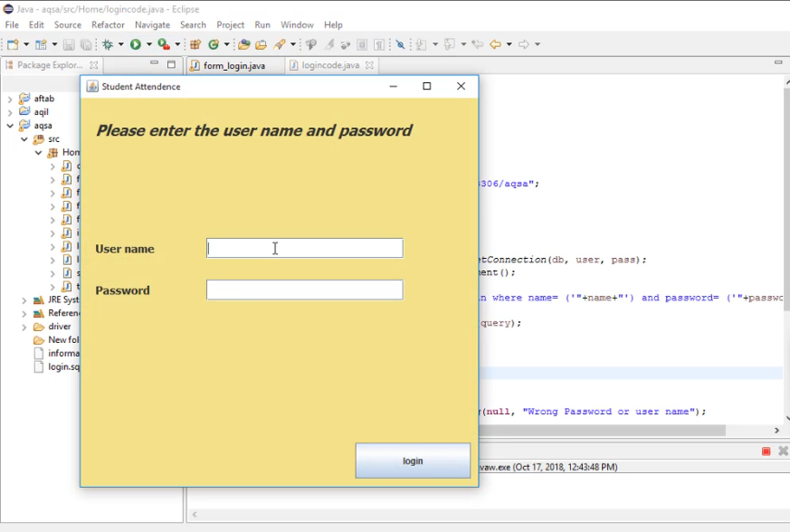This screenshot has height=532, width=790.
Task: Jump to last edit location icon
Action: click(x=477, y=43)
